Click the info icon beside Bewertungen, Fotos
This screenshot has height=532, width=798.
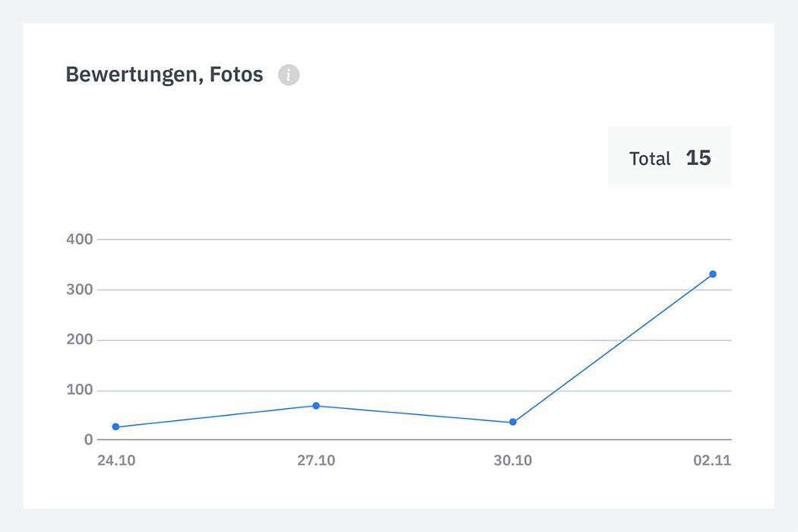tap(289, 75)
